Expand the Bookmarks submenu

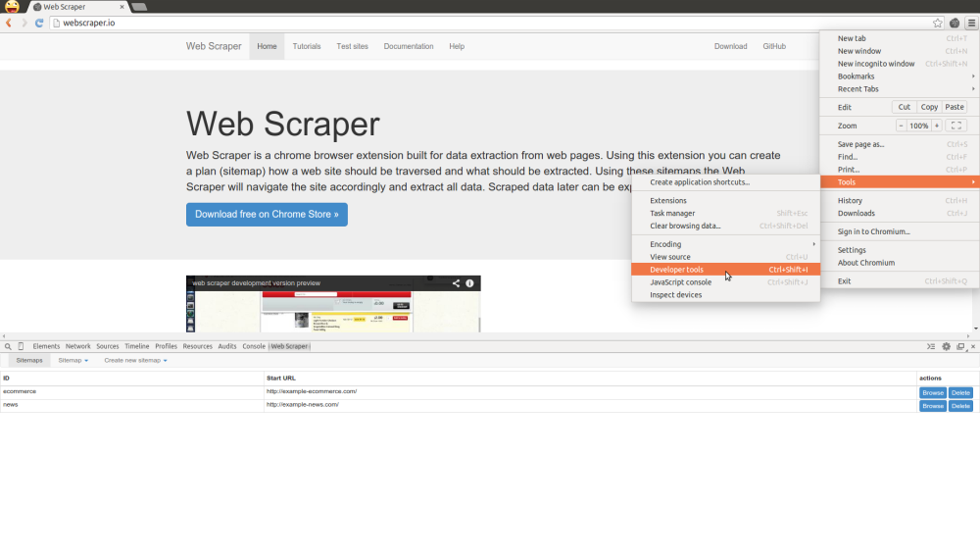pos(900,76)
